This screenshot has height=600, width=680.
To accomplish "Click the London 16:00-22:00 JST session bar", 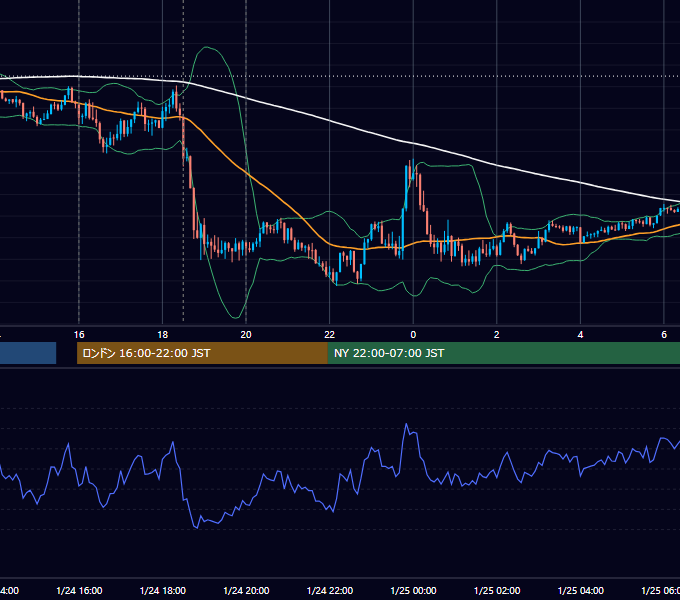I will pyautogui.click(x=202, y=353).
